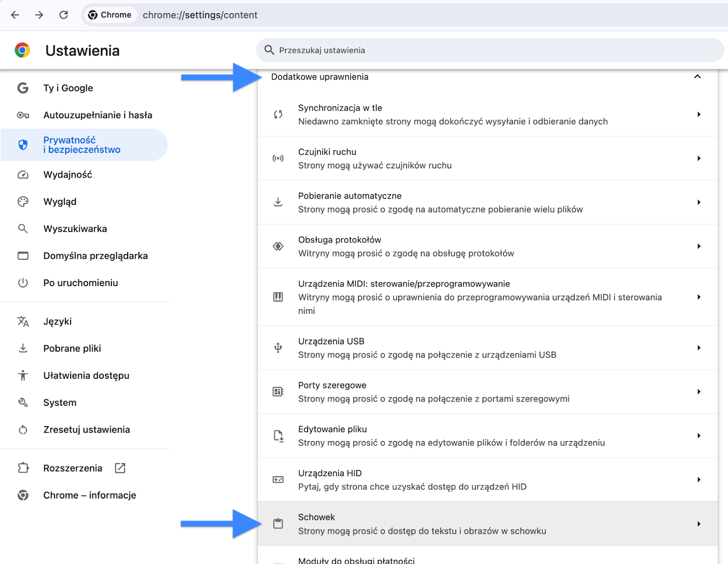The height and width of the screenshot is (564, 728).
Task: Click the browser forward arrow
Action: pos(39,15)
